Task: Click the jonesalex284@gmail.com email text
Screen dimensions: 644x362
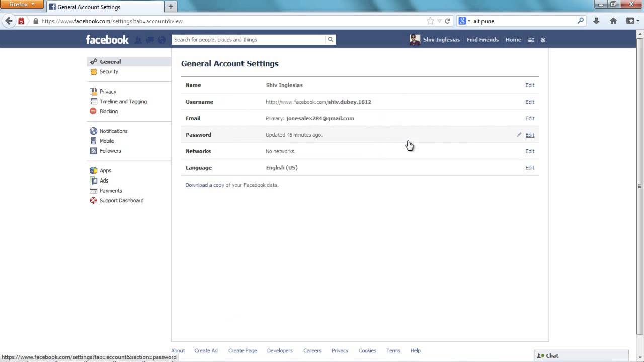Action: [x=320, y=119]
